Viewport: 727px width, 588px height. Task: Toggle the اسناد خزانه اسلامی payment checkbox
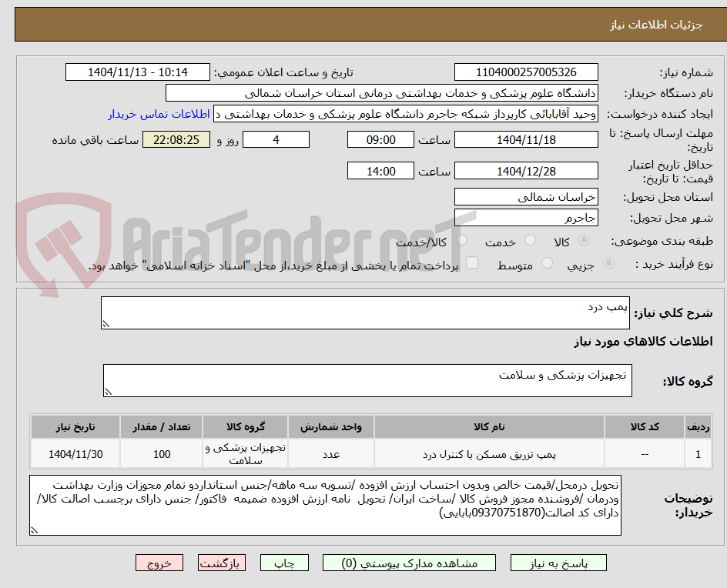pos(472,262)
